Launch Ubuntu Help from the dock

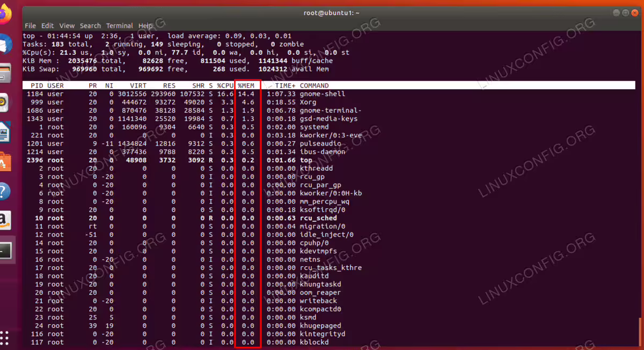pyautogui.click(x=3, y=191)
